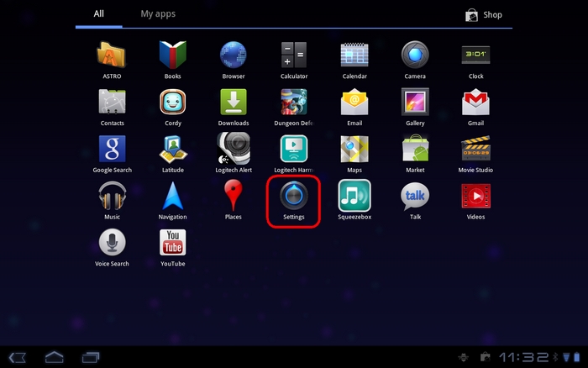Open the Gallery app
The height and width of the screenshot is (368, 588).
(415, 107)
